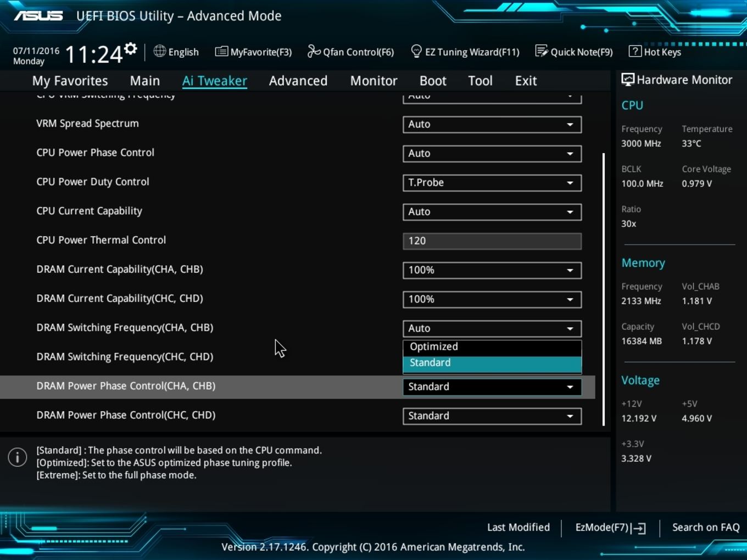Open DRAM Current Capability(CHC, CHD) dropdown

pyautogui.click(x=492, y=299)
